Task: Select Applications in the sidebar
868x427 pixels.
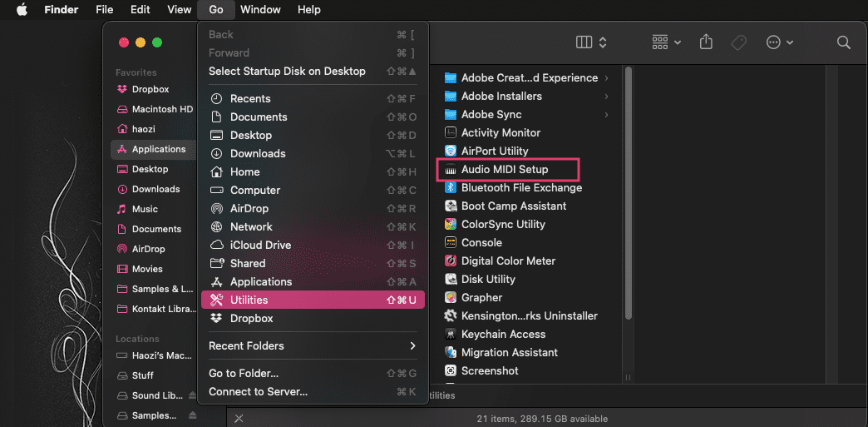Action: point(155,149)
